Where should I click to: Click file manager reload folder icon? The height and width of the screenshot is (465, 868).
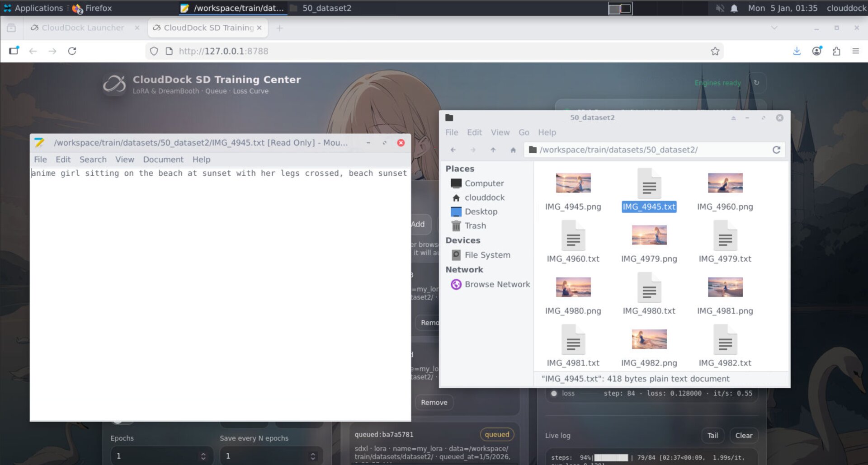click(776, 150)
